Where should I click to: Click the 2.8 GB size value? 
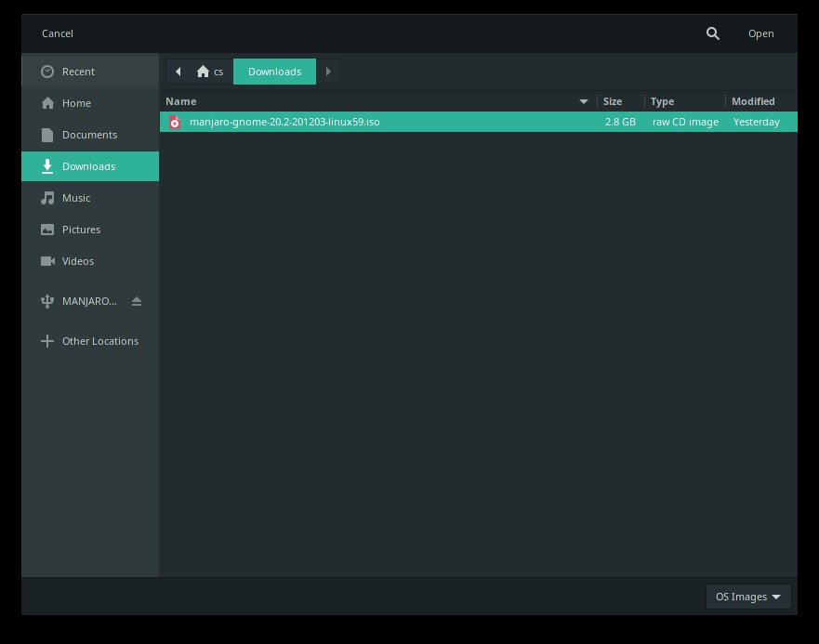620,122
